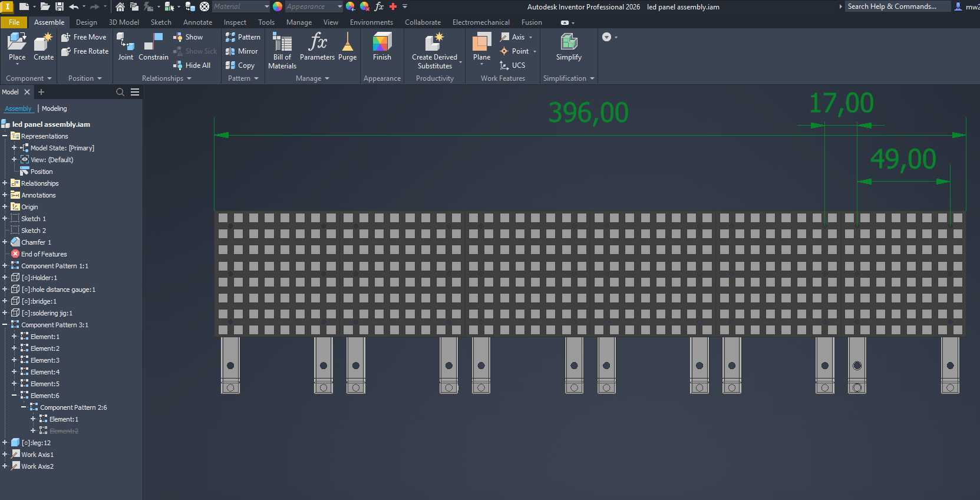
Task: Click the Joint tool icon
Action: (126, 47)
